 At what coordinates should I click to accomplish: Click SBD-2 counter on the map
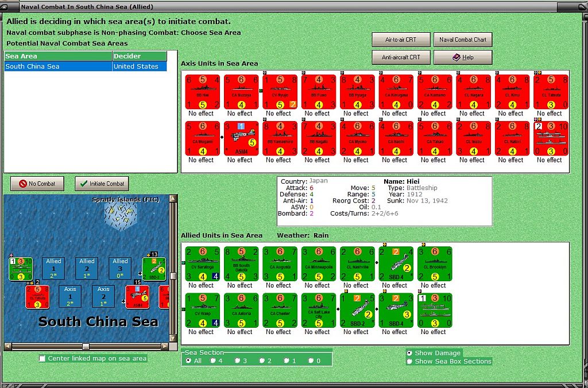click(154, 269)
